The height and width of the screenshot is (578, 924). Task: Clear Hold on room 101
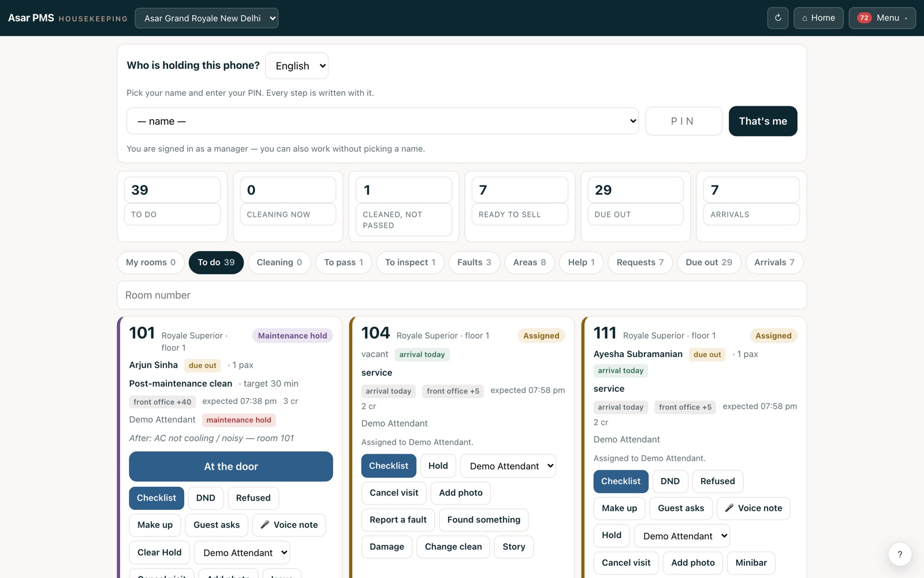(159, 553)
